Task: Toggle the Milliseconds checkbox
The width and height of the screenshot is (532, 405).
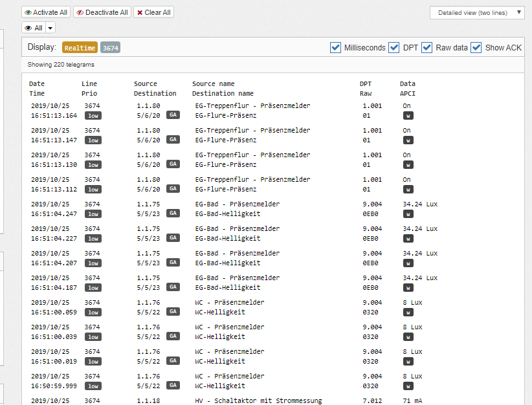Action: point(335,47)
